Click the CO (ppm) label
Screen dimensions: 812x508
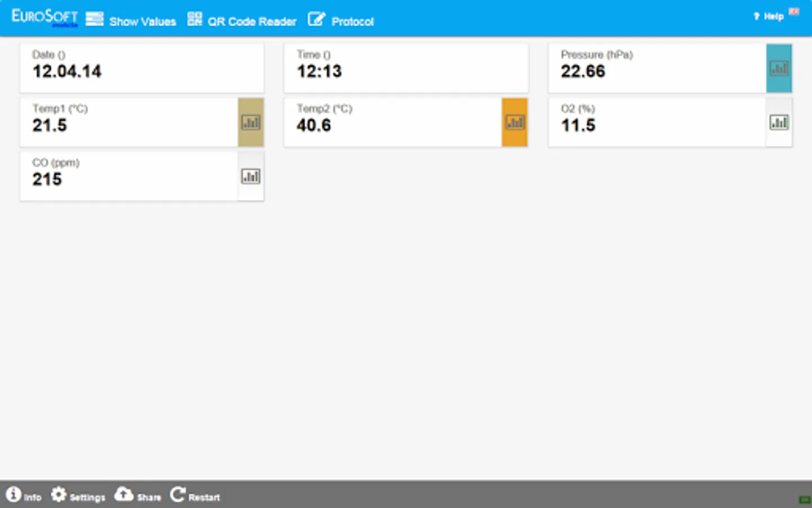click(56, 163)
